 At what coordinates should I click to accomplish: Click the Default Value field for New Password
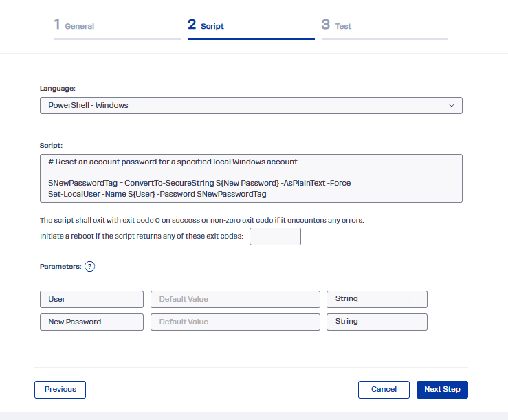pyautogui.click(x=235, y=322)
